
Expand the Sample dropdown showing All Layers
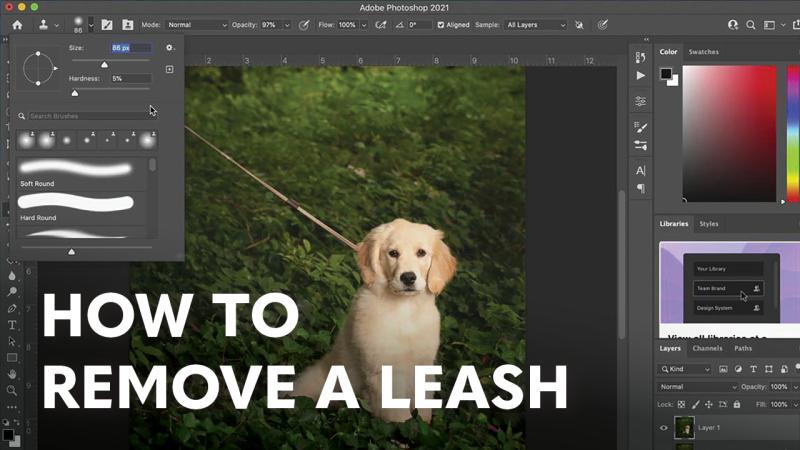point(535,24)
